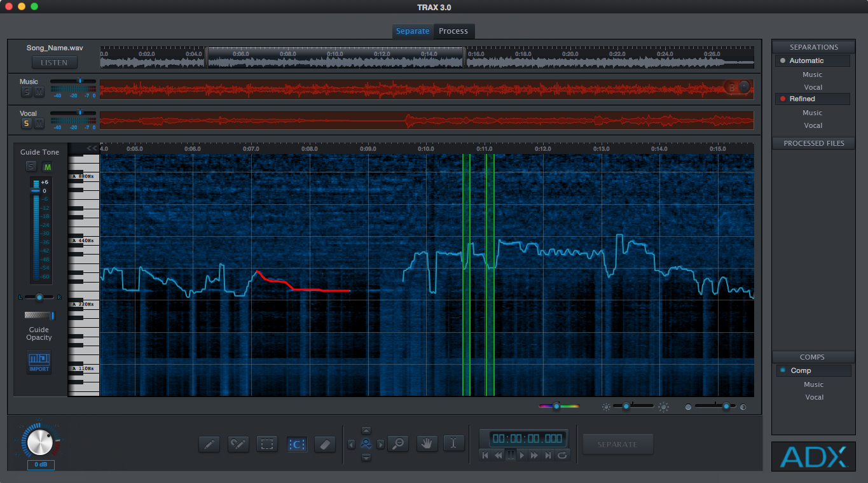The image size is (868, 483).
Task: Click the Guide Opacity slider
Action: click(40, 316)
